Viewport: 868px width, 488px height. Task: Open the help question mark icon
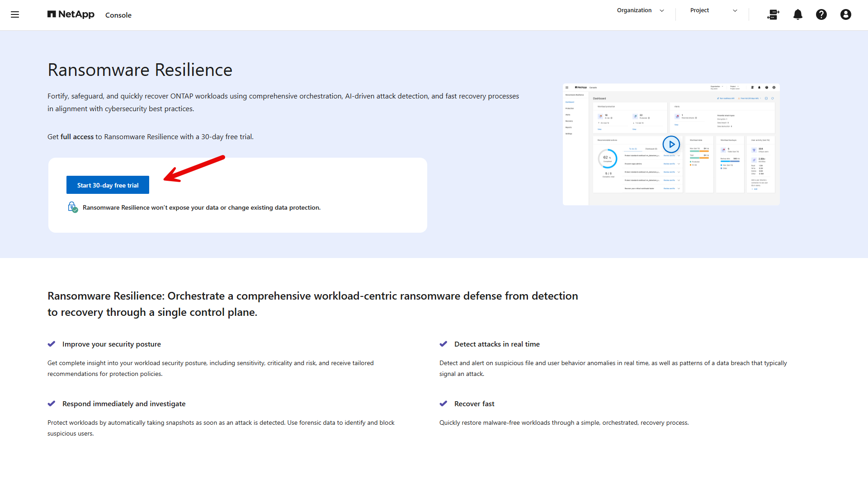pos(821,14)
